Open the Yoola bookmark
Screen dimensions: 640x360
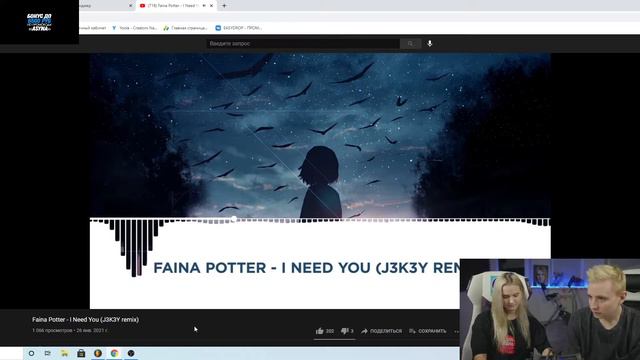point(134,28)
